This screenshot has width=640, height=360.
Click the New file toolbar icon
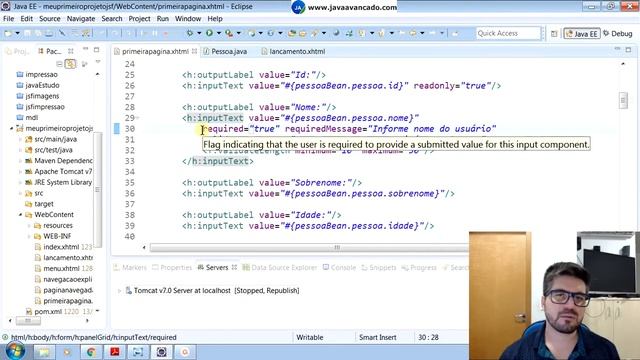8,33
